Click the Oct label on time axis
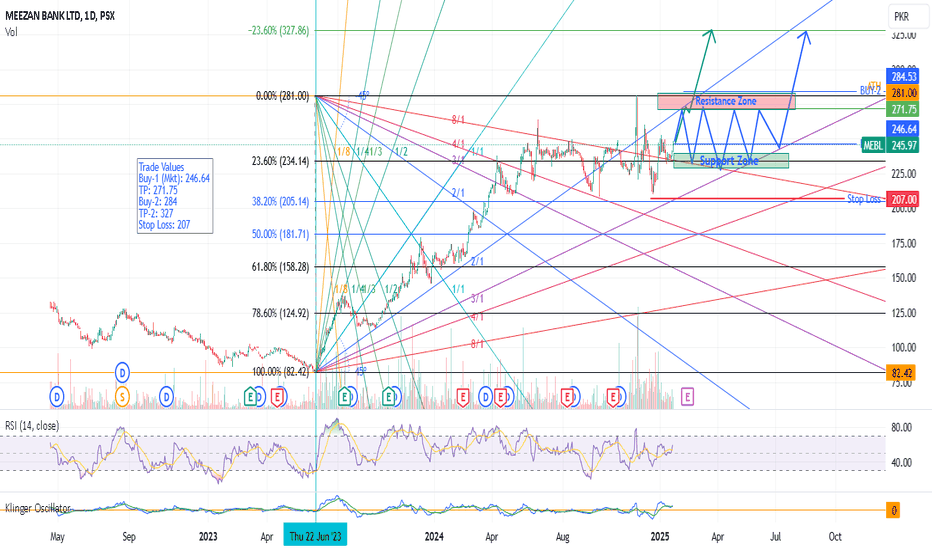This screenshot has width=932, height=550. tap(835, 536)
